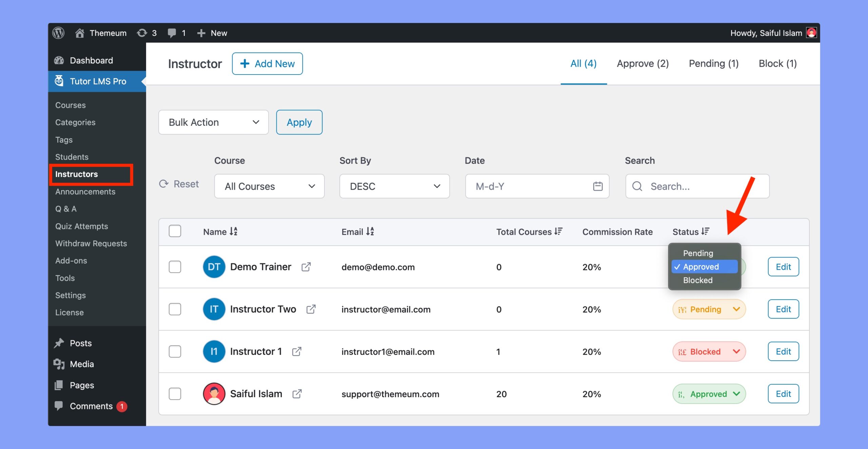Open Instructor Two's external profile link icon
868x449 pixels.
[311, 309]
